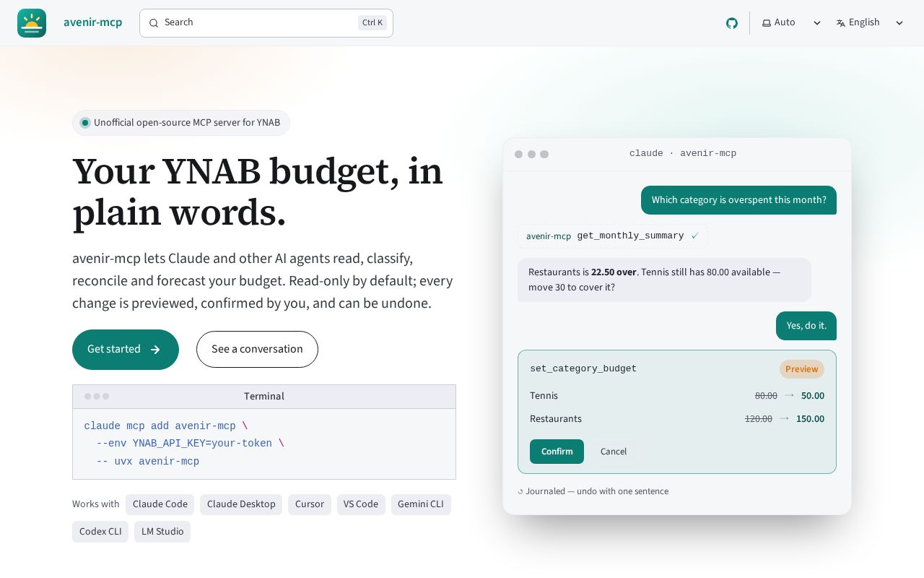
Task: Click the 'Unofficial open-source MCP server for YNAB' badge
Action: click(181, 123)
